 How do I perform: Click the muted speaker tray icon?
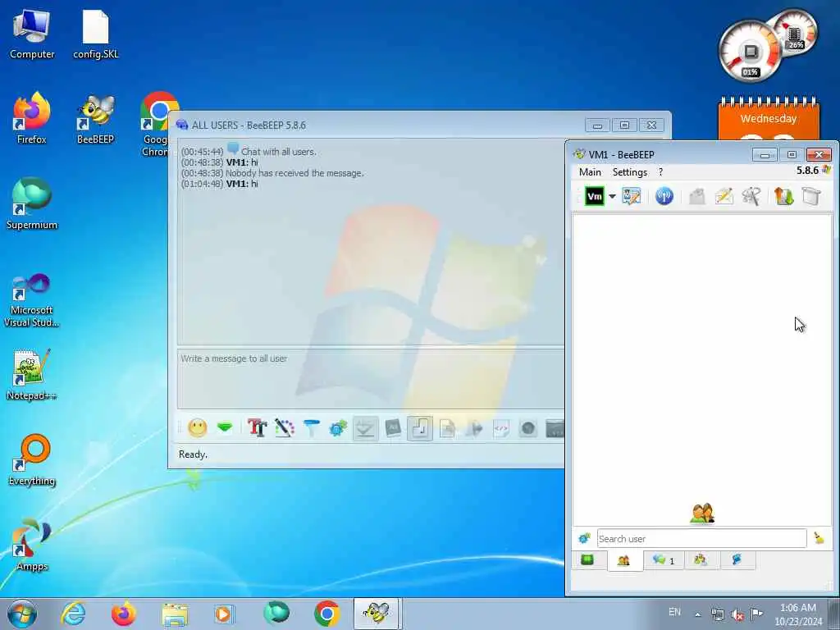(x=737, y=614)
